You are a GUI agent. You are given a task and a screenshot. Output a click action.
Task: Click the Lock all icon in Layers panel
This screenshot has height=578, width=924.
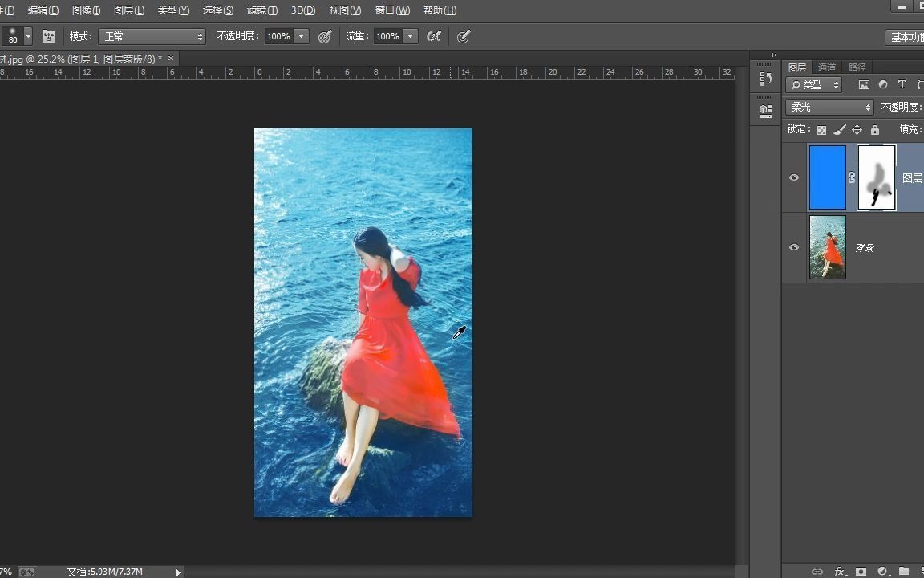[875, 129]
